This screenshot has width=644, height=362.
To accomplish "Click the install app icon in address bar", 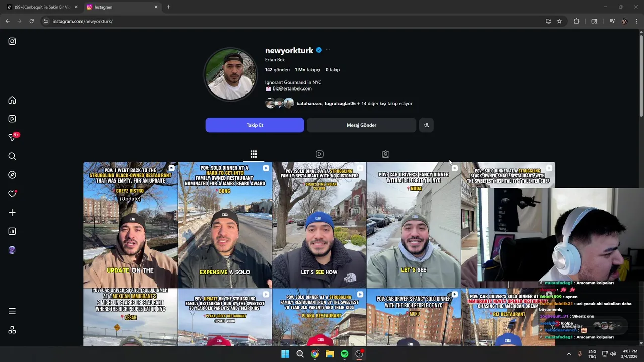I will (548, 21).
